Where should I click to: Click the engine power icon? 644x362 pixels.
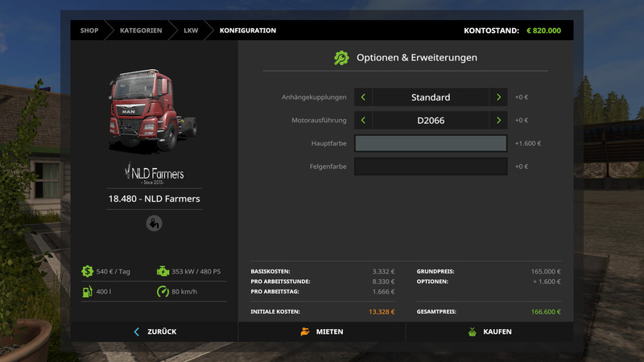tap(163, 271)
